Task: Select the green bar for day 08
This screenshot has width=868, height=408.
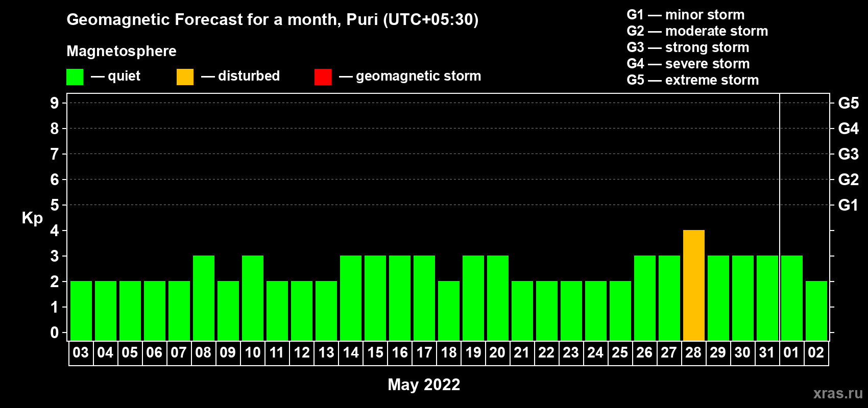Action: (204, 298)
